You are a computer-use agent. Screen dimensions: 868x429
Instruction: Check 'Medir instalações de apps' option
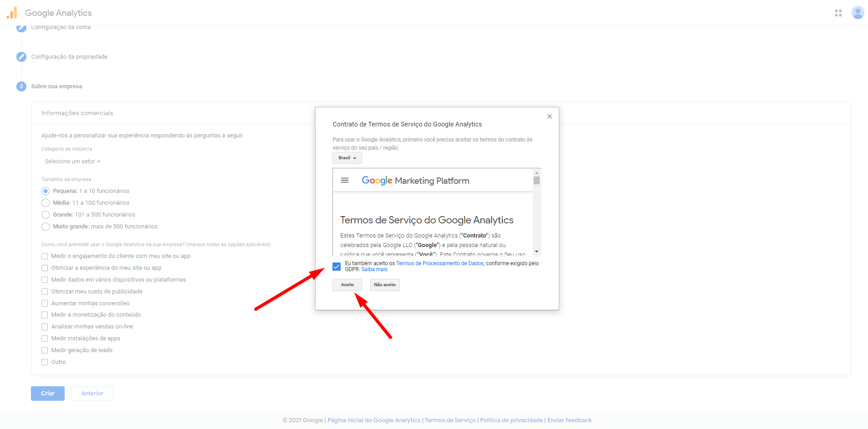(45, 338)
